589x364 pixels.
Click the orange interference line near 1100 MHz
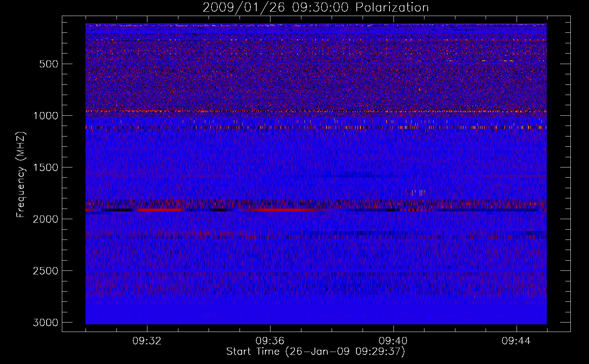pyautogui.click(x=316, y=127)
